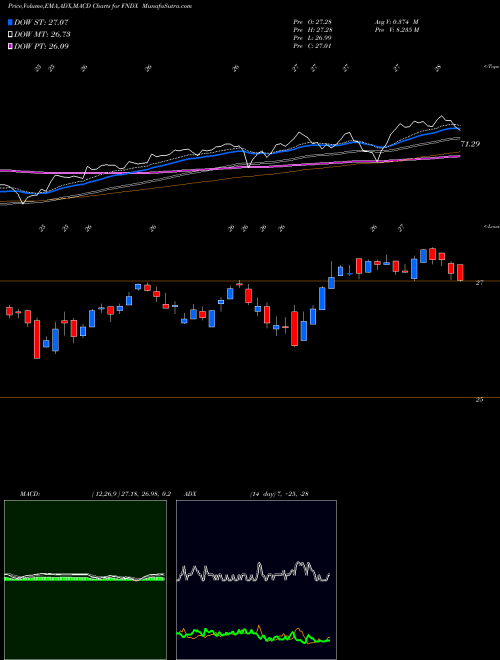This screenshot has width=500, height=660.
Task: Click the ADX values '(14 day) 7, +23, -28'
Action: coord(278,494)
